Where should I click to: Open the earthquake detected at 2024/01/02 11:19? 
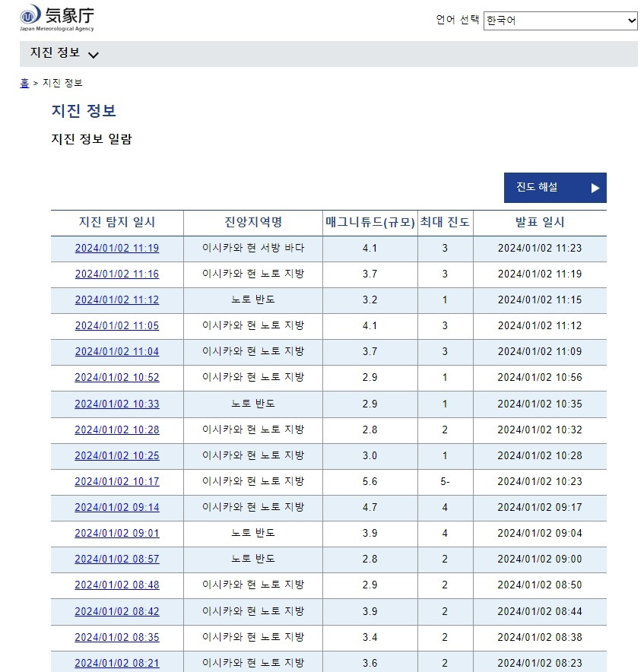pyautogui.click(x=116, y=248)
